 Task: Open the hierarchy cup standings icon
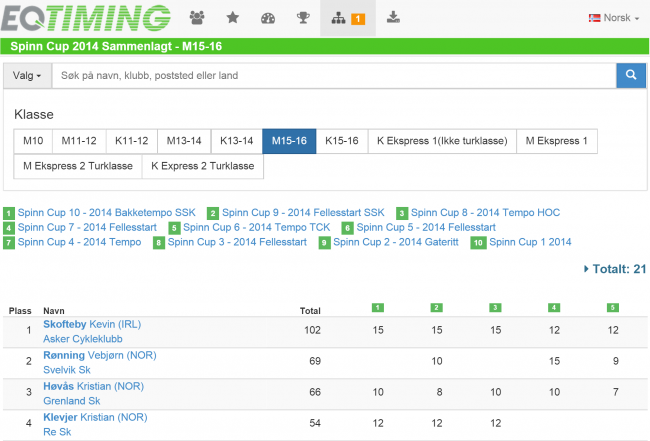tap(338, 18)
